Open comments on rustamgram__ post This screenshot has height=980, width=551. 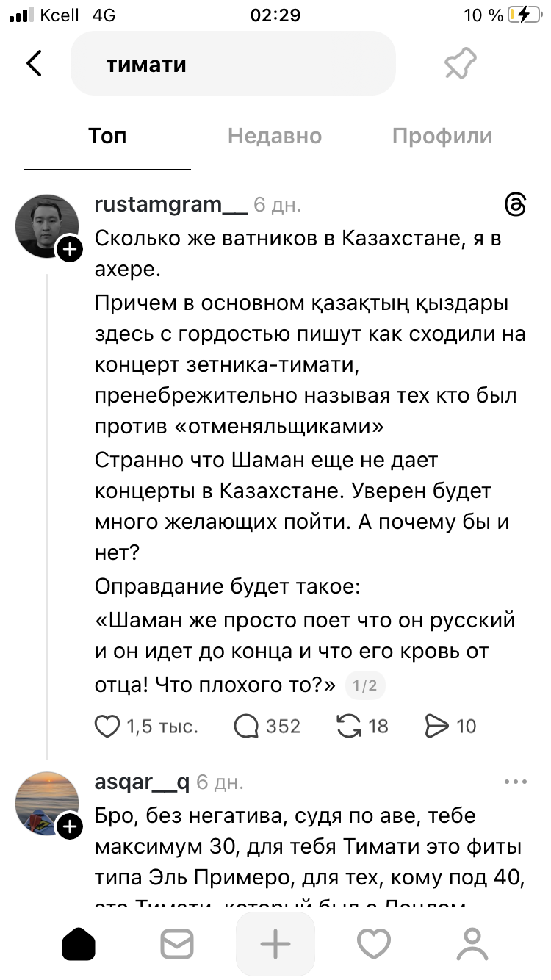tap(246, 727)
